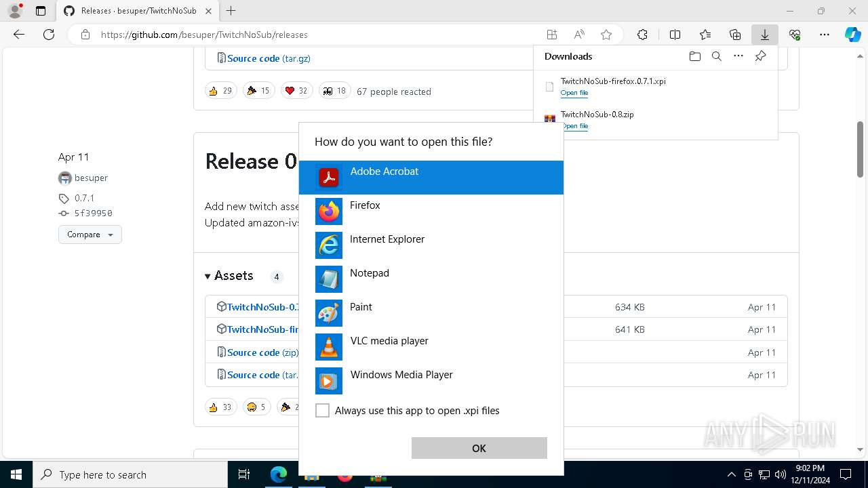Confirm the dialog with OK
Screen dimensions: 868x488
[479, 448]
